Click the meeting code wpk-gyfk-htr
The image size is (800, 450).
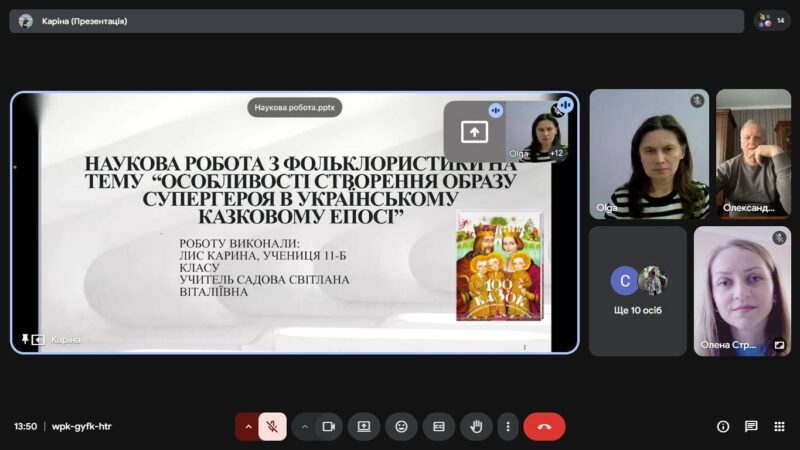tap(82, 427)
